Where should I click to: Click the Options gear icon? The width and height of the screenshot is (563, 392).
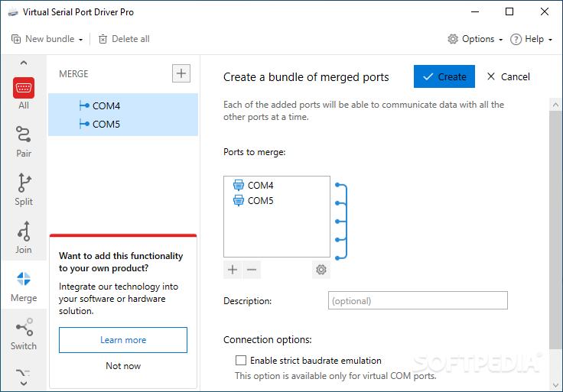(x=453, y=39)
